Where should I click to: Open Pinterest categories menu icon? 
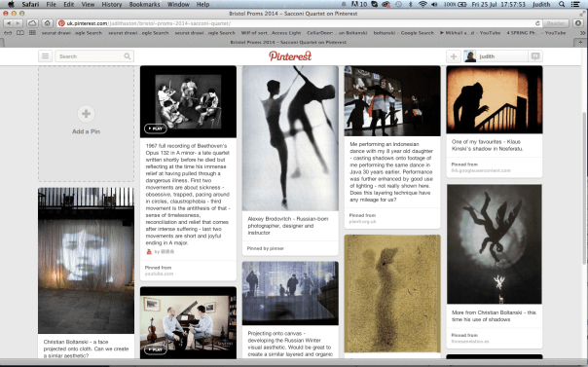pos(45,56)
